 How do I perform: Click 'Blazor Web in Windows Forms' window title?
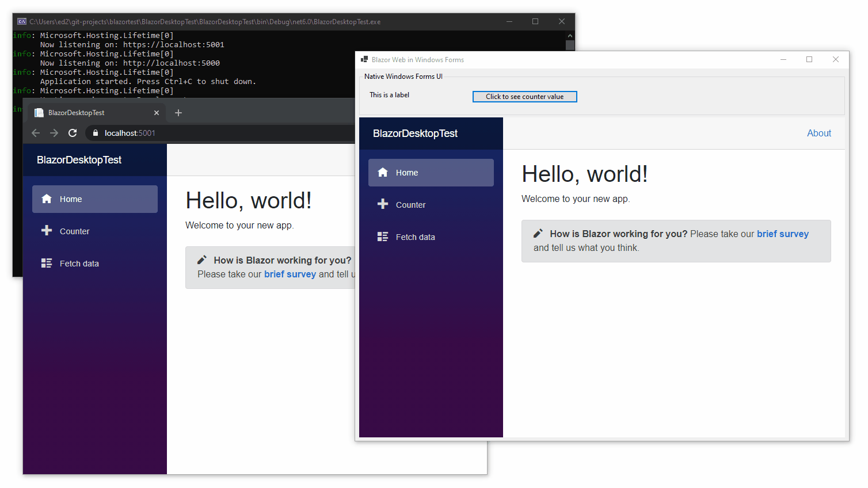click(x=418, y=60)
